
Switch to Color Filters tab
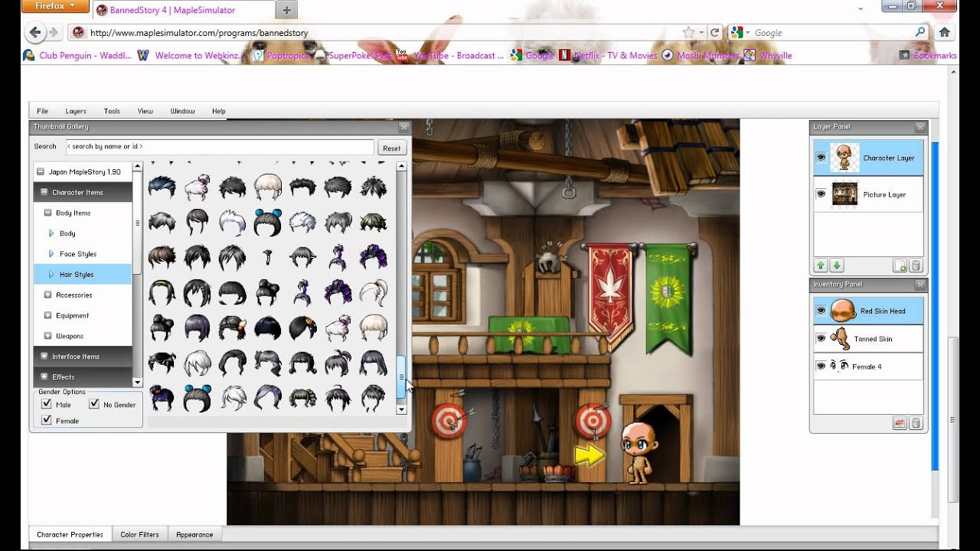click(x=139, y=535)
